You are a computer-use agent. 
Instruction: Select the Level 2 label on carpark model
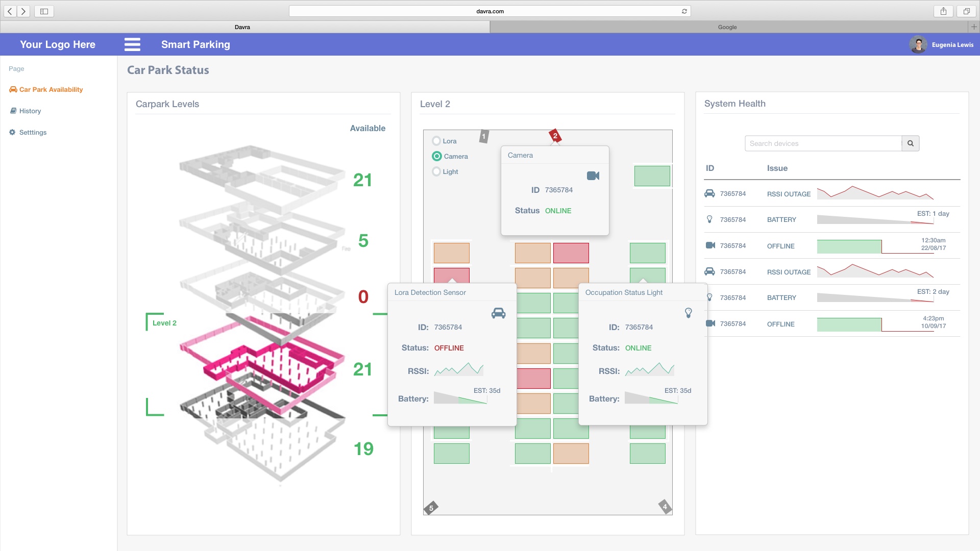click(x=164, y=323)
